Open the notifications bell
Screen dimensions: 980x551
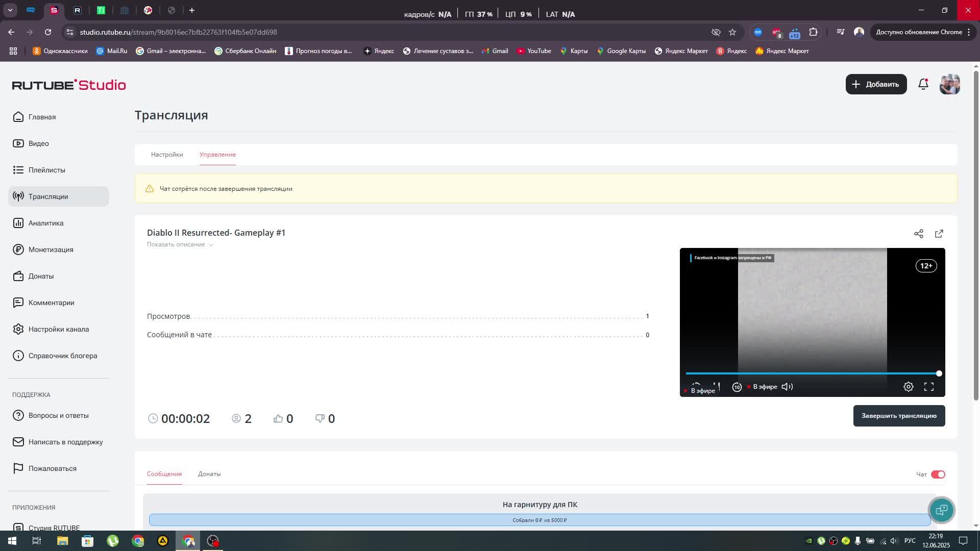(923, 84)
